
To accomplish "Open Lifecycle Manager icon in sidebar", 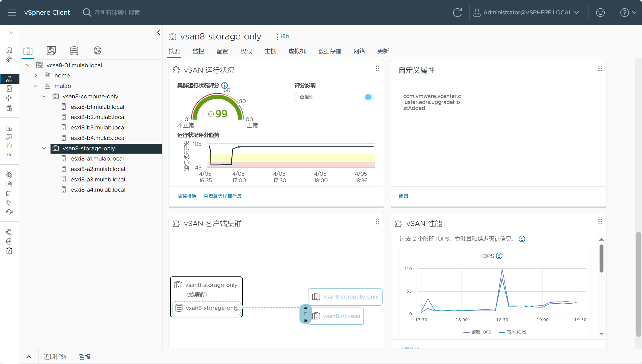I will pyautogui.click(x=9, y=212).
